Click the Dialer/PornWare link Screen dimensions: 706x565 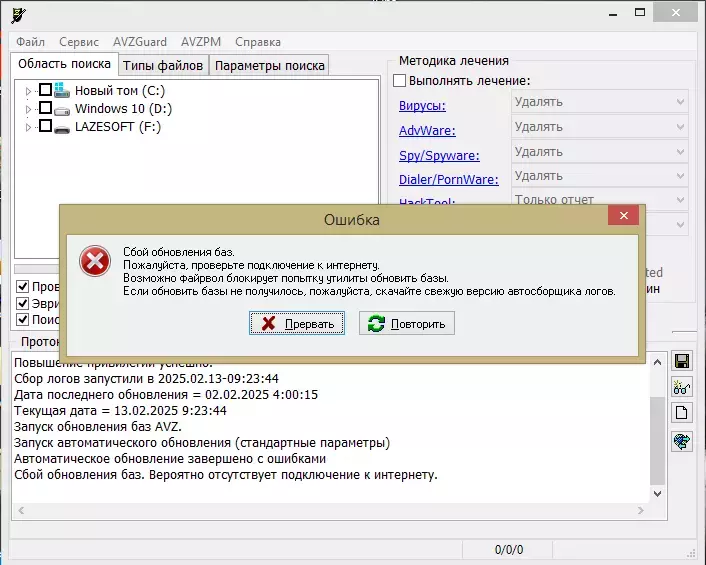coord(448,180)
